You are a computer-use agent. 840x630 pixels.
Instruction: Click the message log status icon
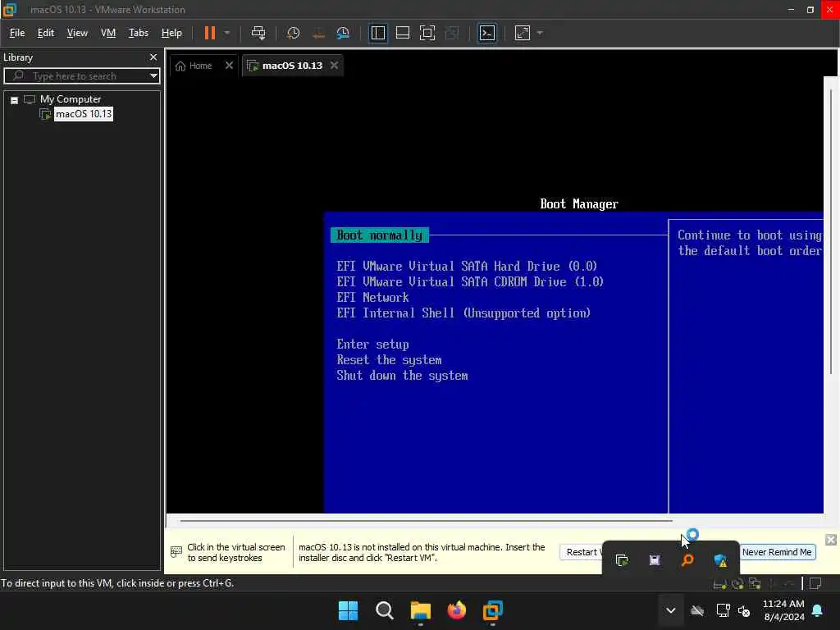tap(815, 584)
